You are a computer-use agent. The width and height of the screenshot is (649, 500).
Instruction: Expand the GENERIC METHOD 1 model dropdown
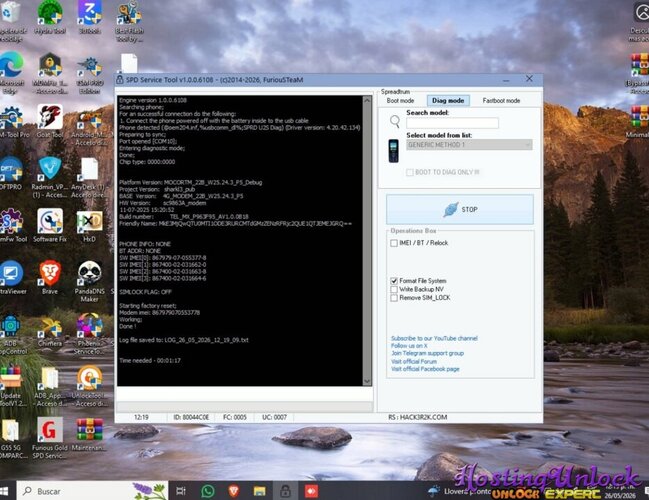[x=469, y=144]
